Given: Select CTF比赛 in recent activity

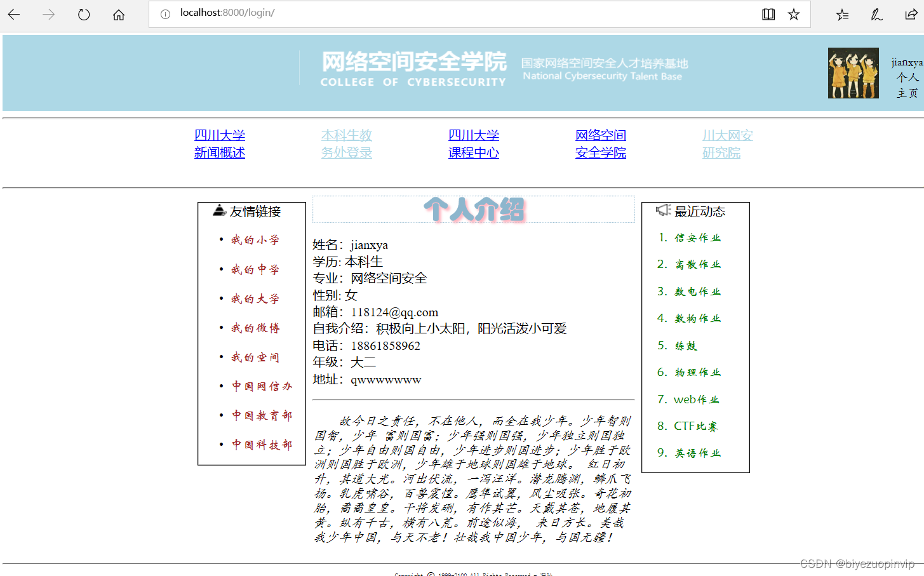Looking at the screenshot, I should pyautogui.click(x=696, y=426).
